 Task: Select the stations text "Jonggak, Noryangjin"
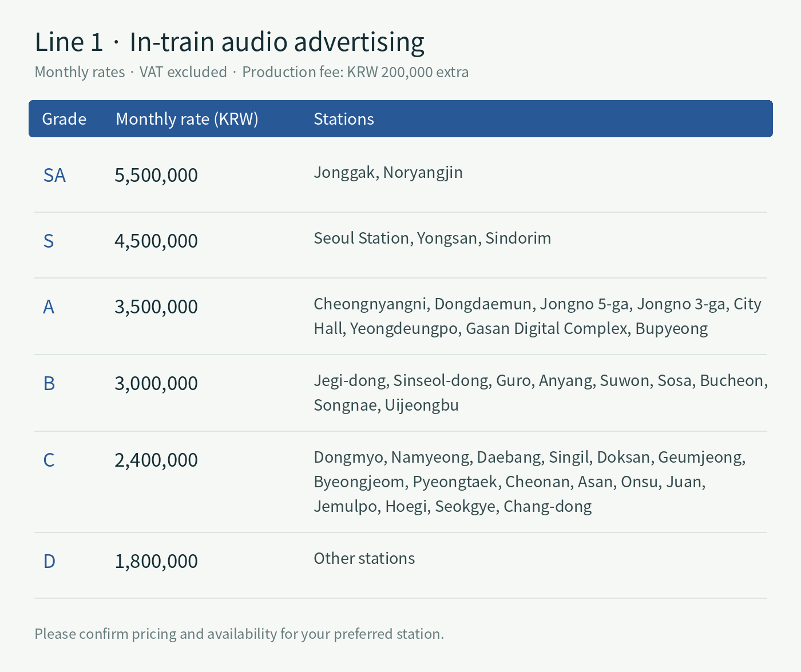388,173
